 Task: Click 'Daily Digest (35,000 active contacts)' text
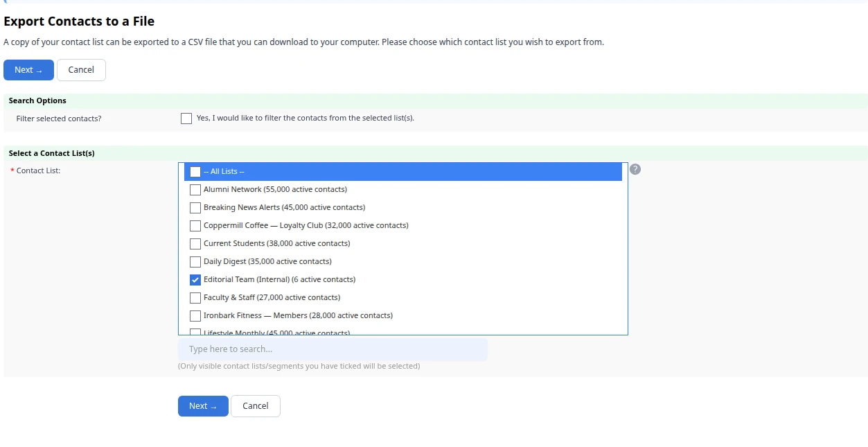click(267, 261)
